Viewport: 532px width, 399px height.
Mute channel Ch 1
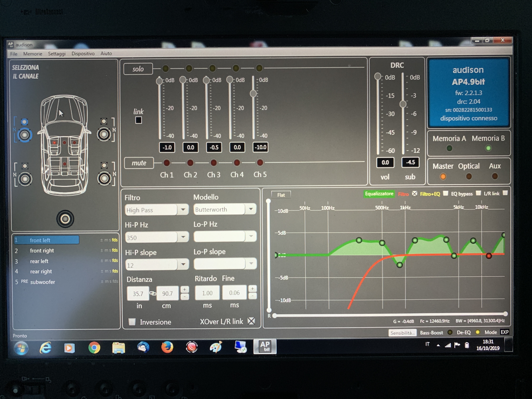(166, 163)
